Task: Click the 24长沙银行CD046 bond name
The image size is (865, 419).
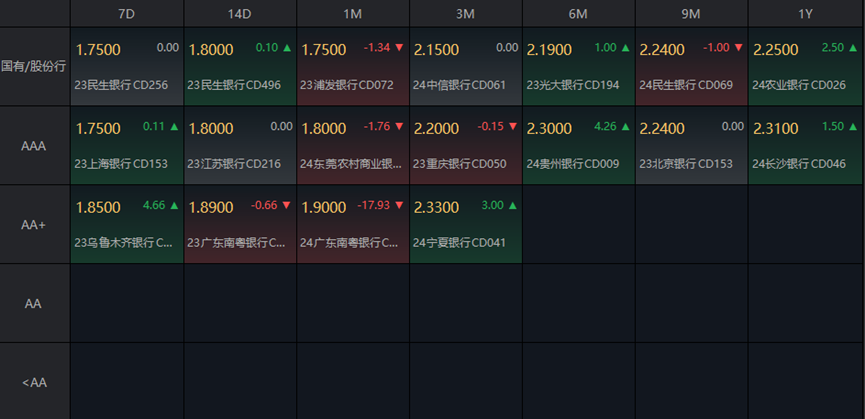Action: (799, 163)
